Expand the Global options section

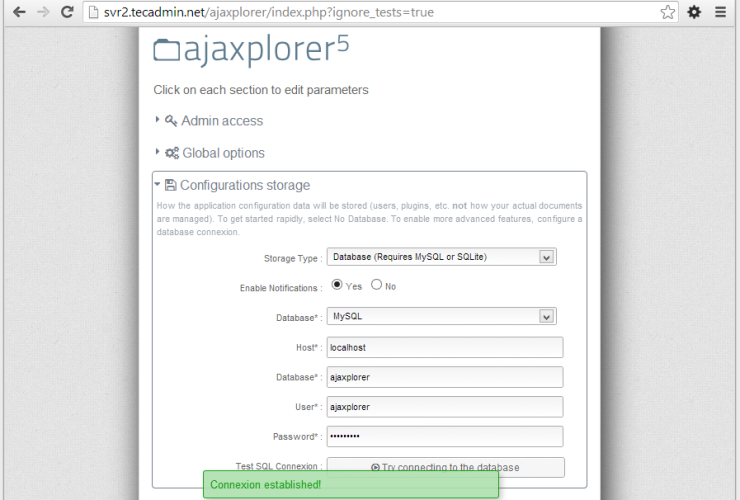223,153
